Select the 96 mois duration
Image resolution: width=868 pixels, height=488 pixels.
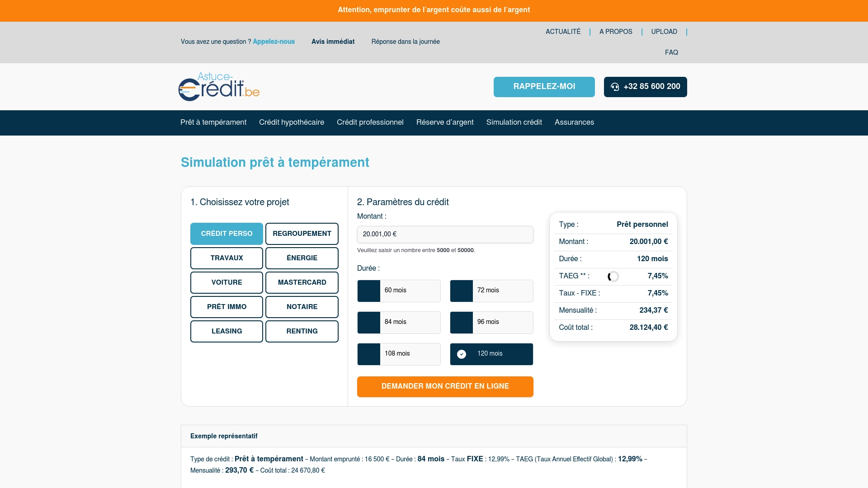[x=491, y=323]
